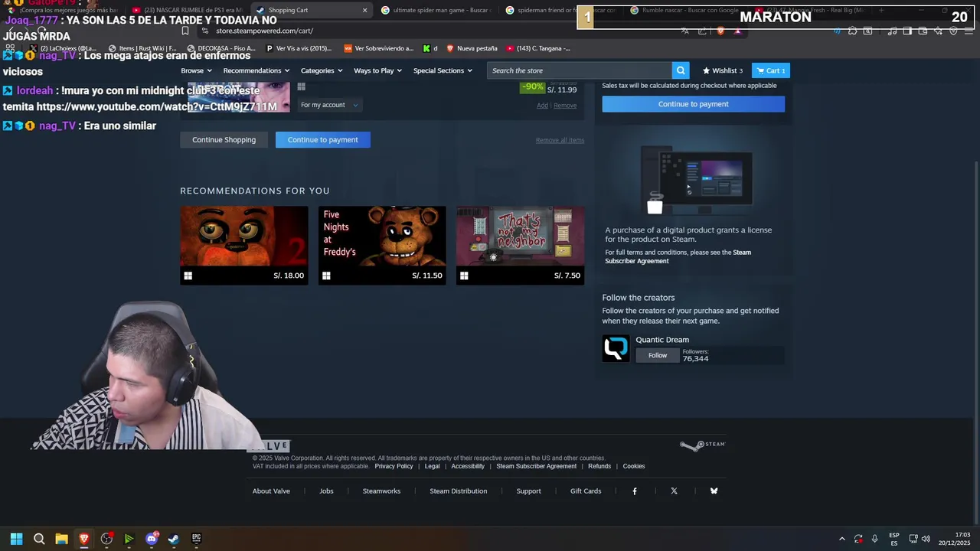The width and height of the screenshot is (980, 551).
Task: Click the green play-arrow taskbar app icon
Action: (129, 539)
